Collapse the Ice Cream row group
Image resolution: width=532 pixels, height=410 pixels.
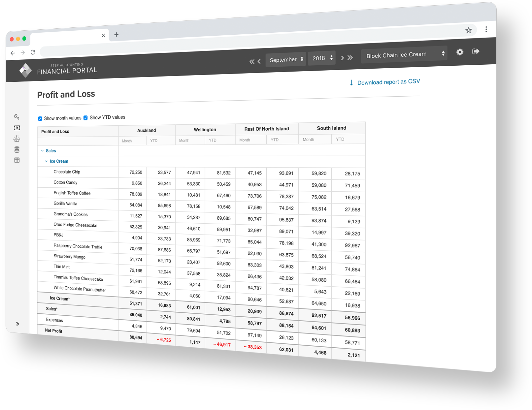tap(46, 161)
